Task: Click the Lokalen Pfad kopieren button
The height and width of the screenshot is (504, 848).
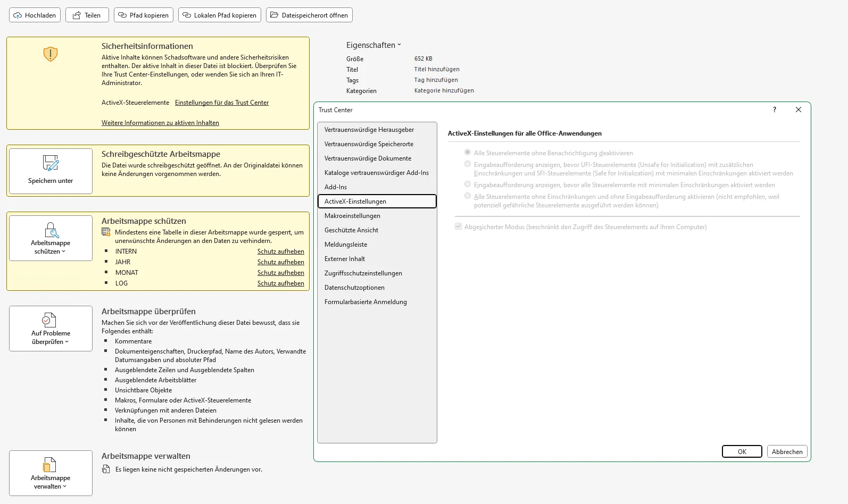Action: click(x=220, y=15)
